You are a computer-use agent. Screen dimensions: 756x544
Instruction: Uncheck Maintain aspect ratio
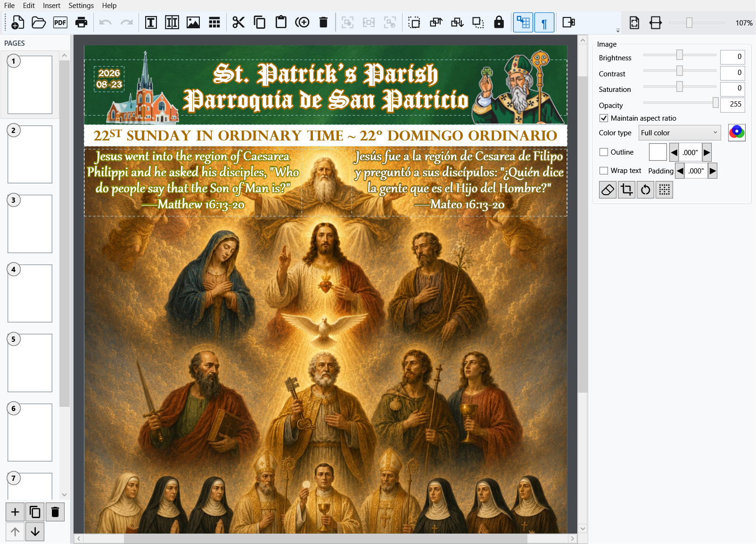point(604,118)
